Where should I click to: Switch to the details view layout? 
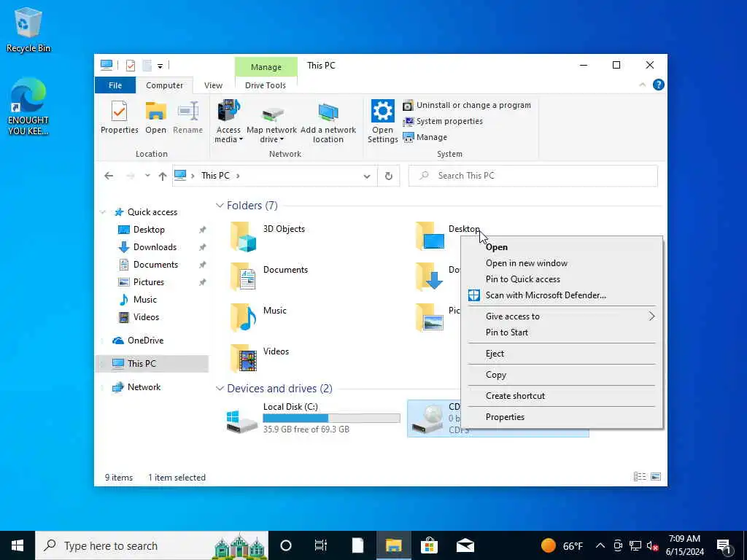pyautogui.click(x=639, y=477)
